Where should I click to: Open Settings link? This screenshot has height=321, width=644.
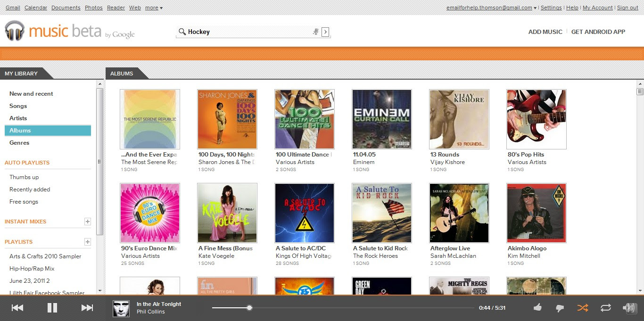click(x=551, y=8)
